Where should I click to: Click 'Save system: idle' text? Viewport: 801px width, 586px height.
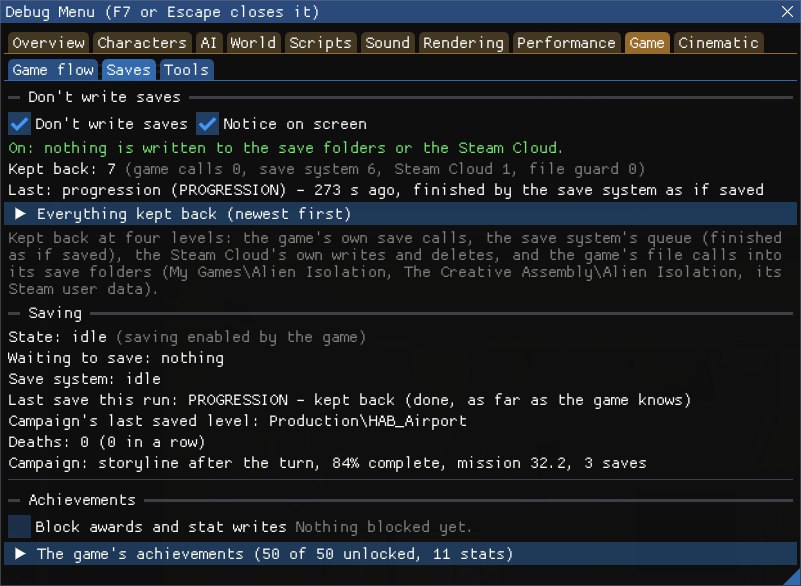click(x=84, y=379)
